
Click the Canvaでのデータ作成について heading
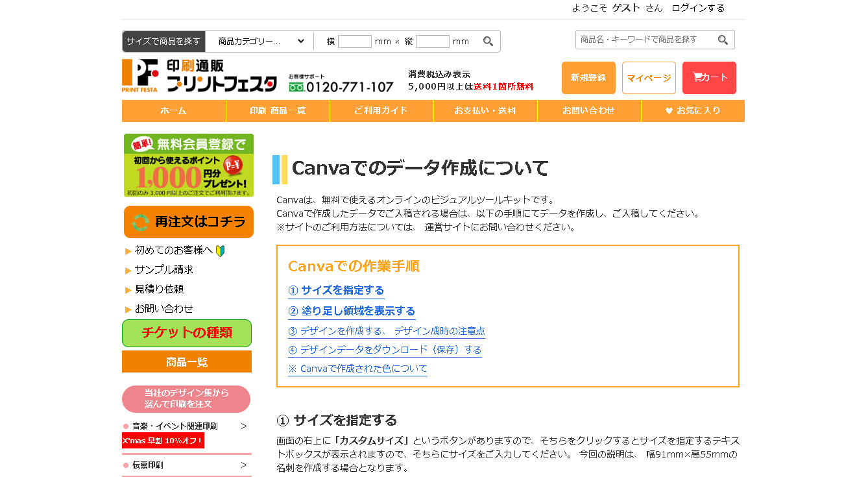[420, 169]
